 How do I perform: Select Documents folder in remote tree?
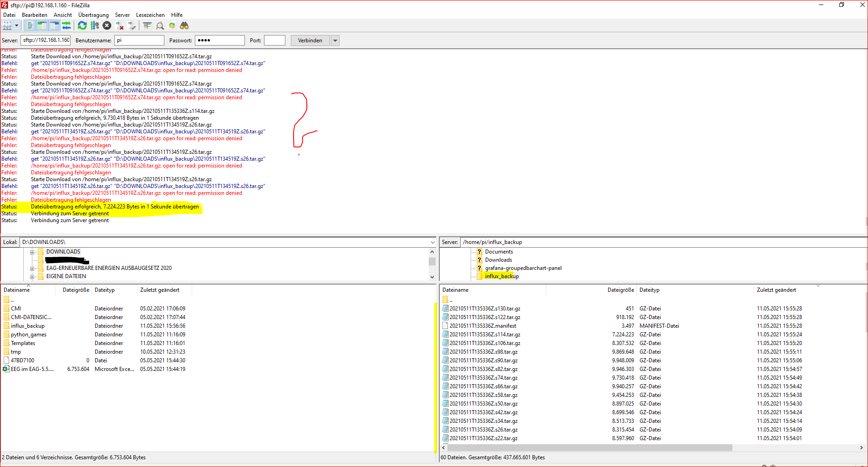[499, 252]
